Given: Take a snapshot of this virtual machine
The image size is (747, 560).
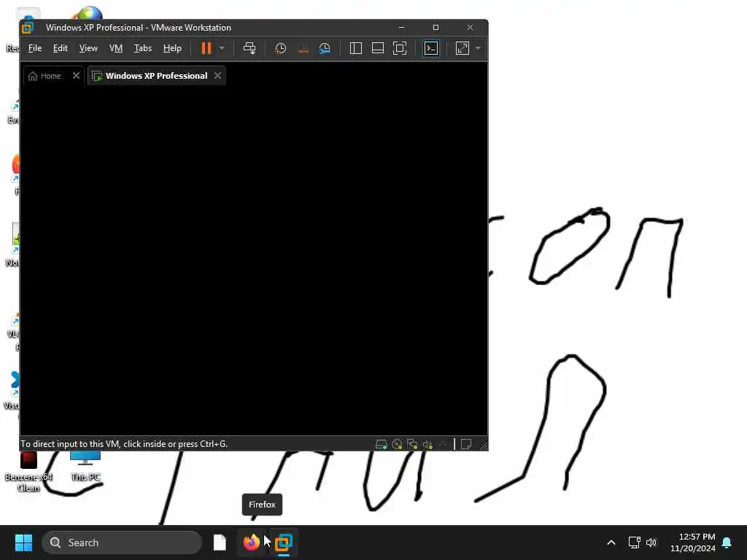Looking at the screenshot, I should click(281, 48).
